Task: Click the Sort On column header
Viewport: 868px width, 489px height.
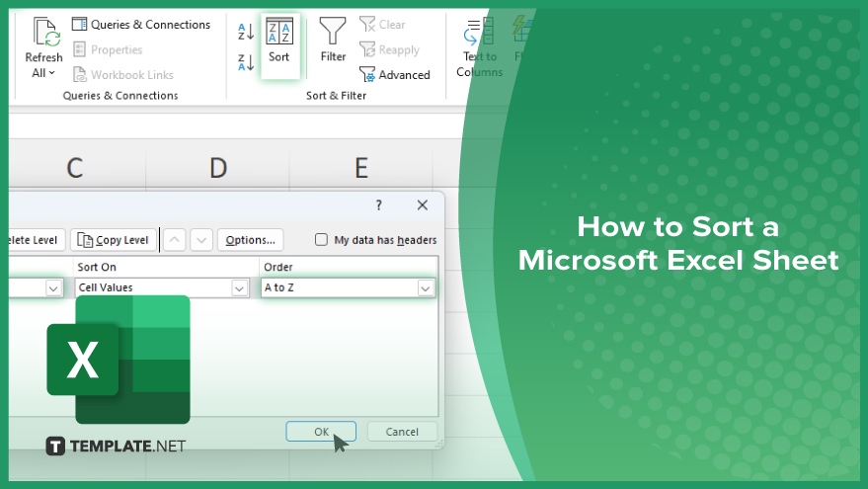Action: point(166,267)
